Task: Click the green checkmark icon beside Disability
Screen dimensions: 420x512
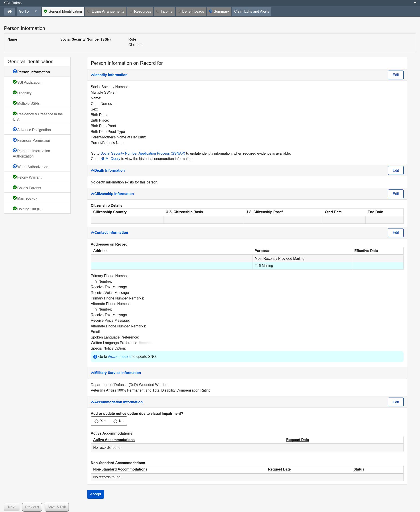Action: click(15, 93)
